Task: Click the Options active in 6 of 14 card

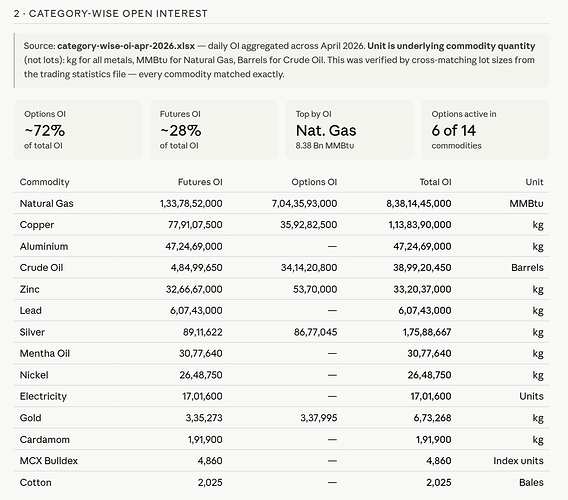Action: coord(485,130)
